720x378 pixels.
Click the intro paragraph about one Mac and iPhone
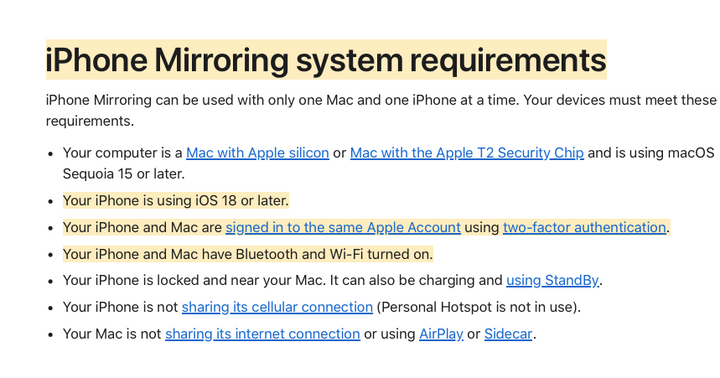(x=381, y=110)
